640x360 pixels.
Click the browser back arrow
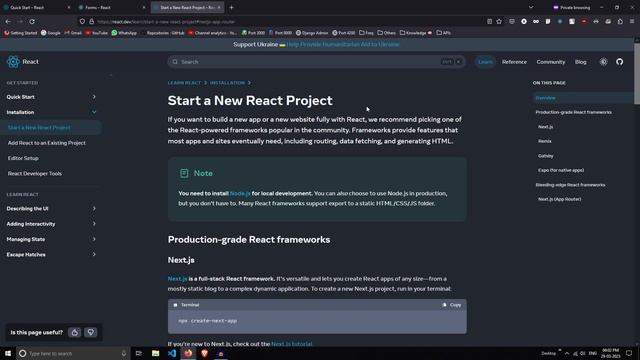tap(8, 22)
